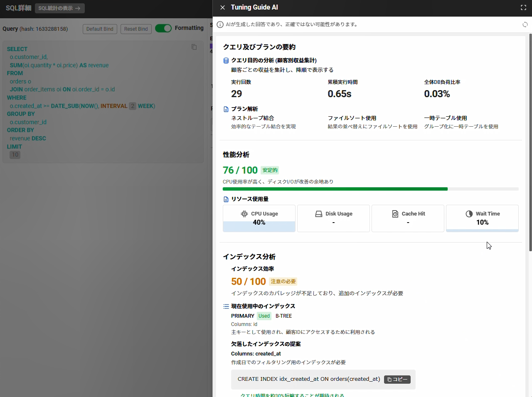Click the 注意の必要 warning badge
This screenshot has width=532, height=397.
pyautogui.click(x=283, y=282)
